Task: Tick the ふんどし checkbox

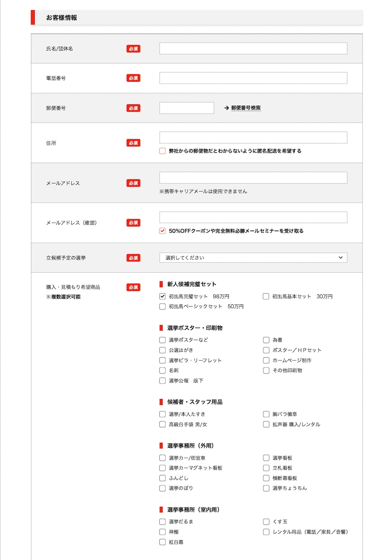Action: tap(162, 478)
